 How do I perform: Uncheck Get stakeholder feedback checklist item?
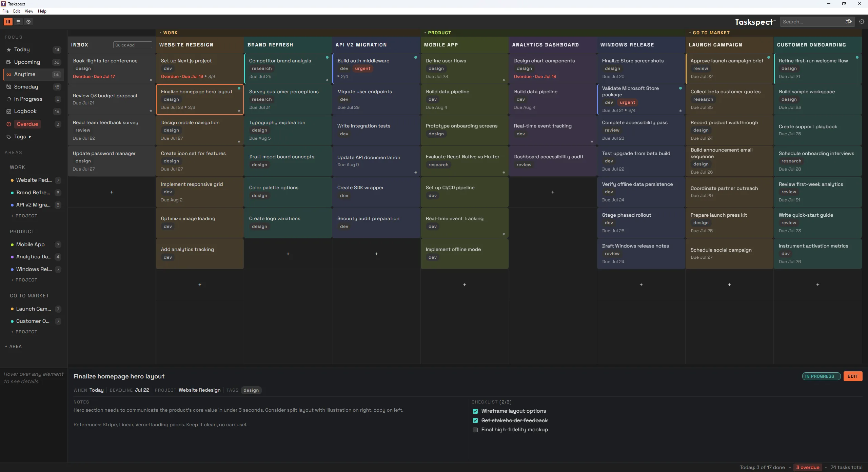475,420
